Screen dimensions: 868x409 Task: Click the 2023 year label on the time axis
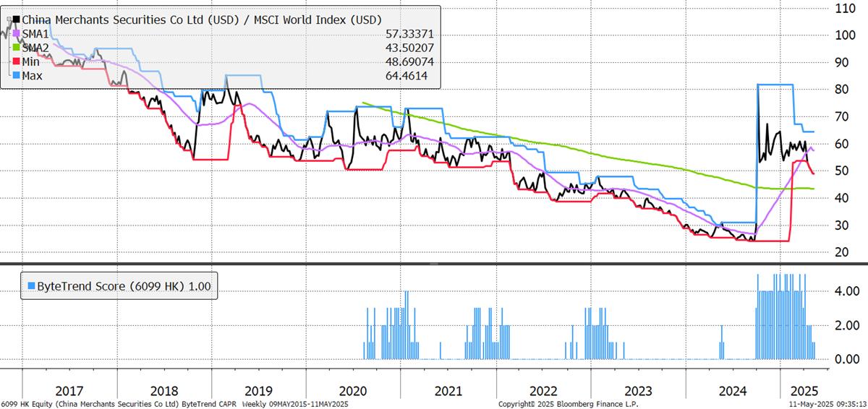click(x=637, y=390)
